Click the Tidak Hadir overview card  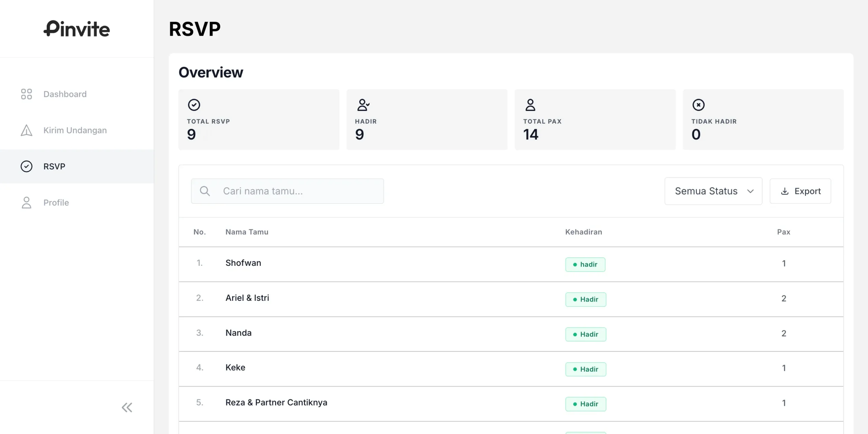pos(763,120)
